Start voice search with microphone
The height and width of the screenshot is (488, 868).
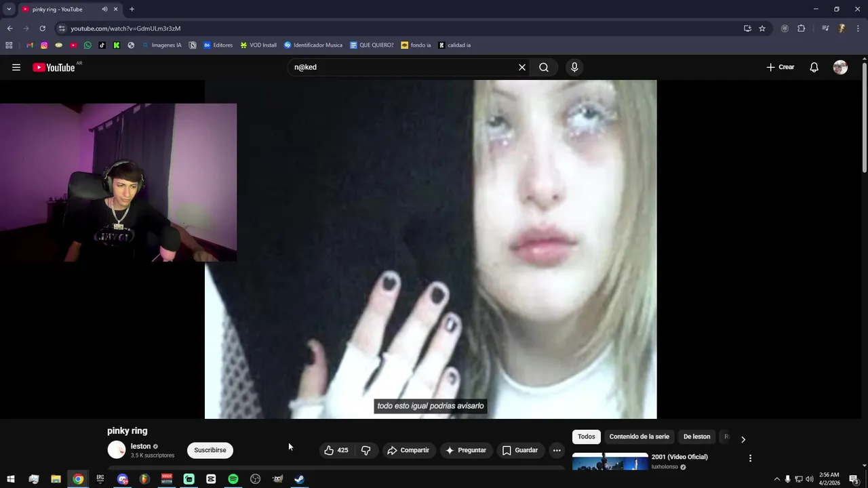(x=574, y=67)
